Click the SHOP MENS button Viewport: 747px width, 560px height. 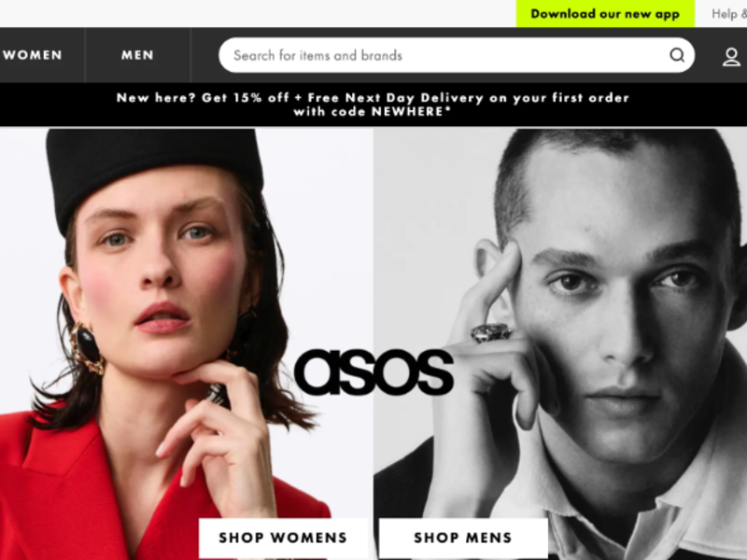point(463,538)
